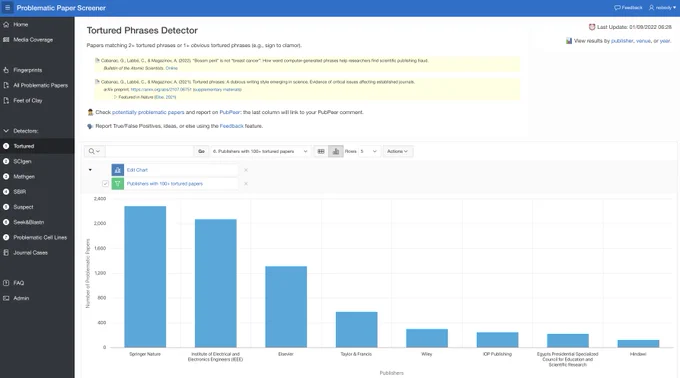The height and width of the screenshot is (378, 680).
Task: Click the blue Edit Chart icon
Action: [x=118, y=170]
